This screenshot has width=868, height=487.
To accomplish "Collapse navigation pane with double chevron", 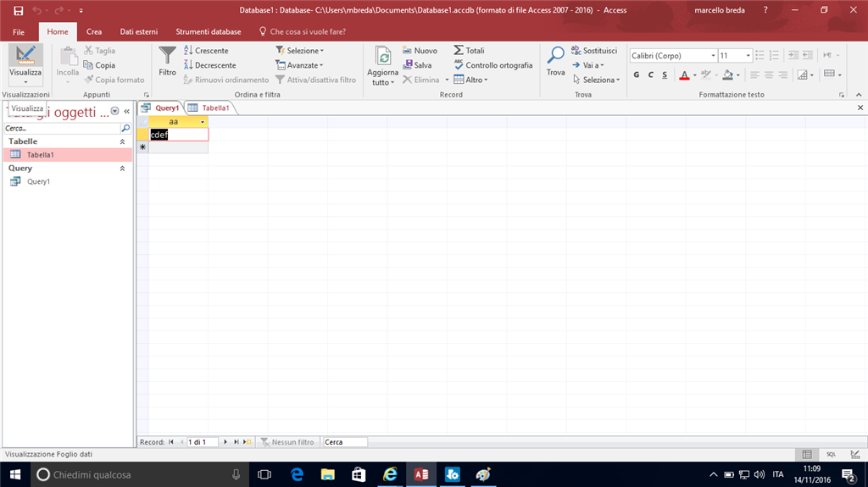I will point(127,111).
